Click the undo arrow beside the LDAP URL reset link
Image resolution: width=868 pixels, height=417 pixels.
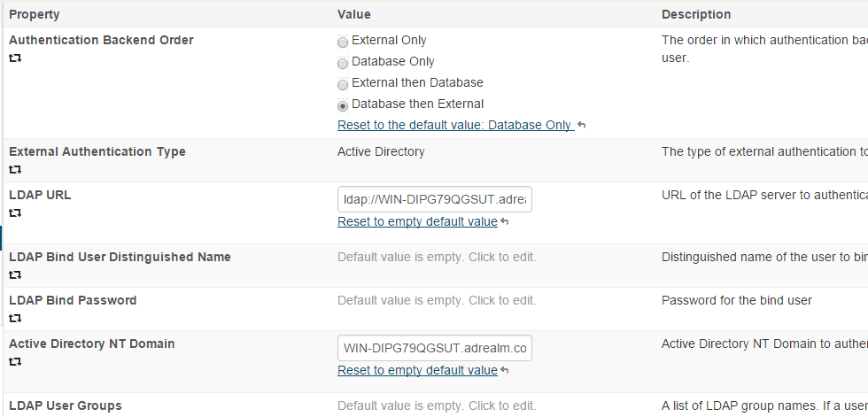click(x=504, y=222)
